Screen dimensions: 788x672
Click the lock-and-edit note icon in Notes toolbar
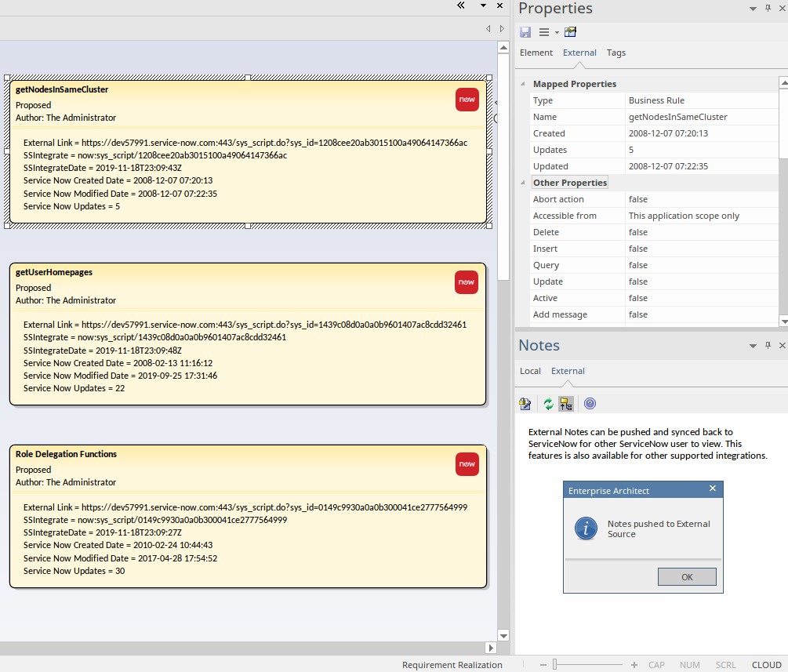(x=525, y=404)
